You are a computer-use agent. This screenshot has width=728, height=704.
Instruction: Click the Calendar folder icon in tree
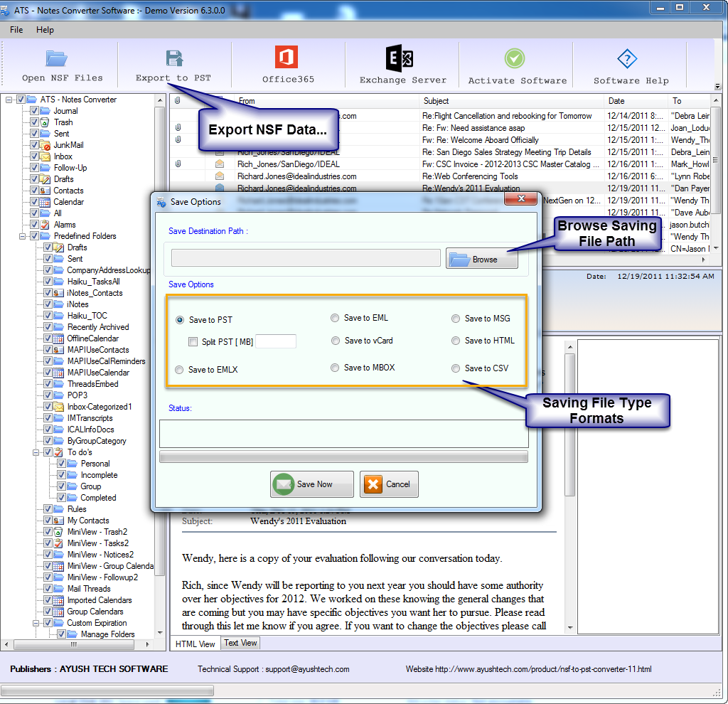coord(45,202)
